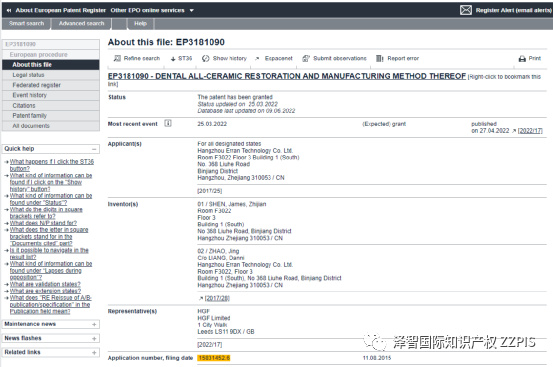
Task: Click inventor entry 02 / ZHAO, Jing
Action: (x=218, y=251)
